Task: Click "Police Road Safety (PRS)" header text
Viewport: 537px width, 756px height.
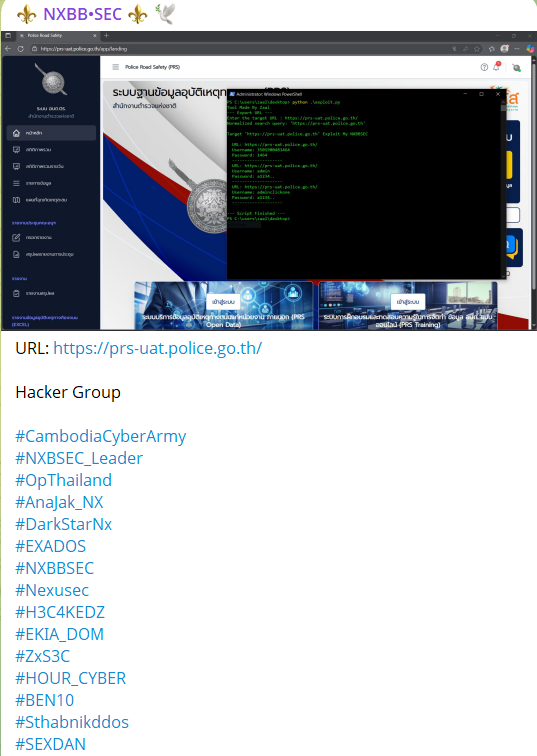Action: coord(152,67)
